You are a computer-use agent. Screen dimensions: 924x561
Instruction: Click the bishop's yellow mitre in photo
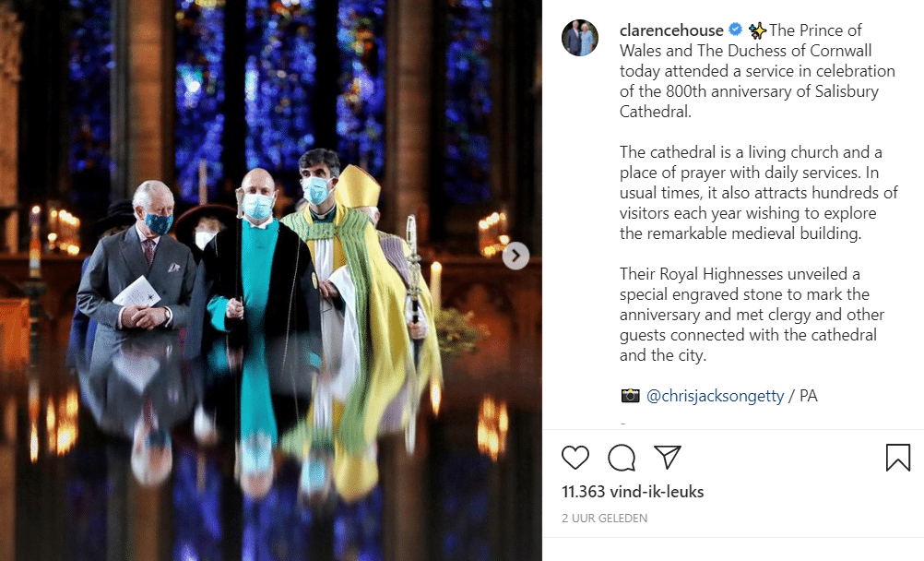[x=358, y=185]
